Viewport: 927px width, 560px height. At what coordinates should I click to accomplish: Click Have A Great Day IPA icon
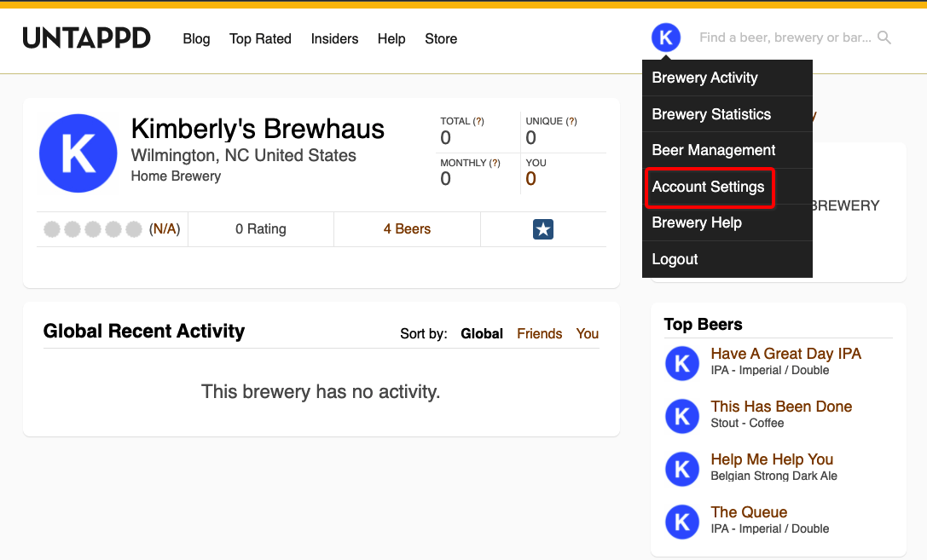[x=682, y=362]
